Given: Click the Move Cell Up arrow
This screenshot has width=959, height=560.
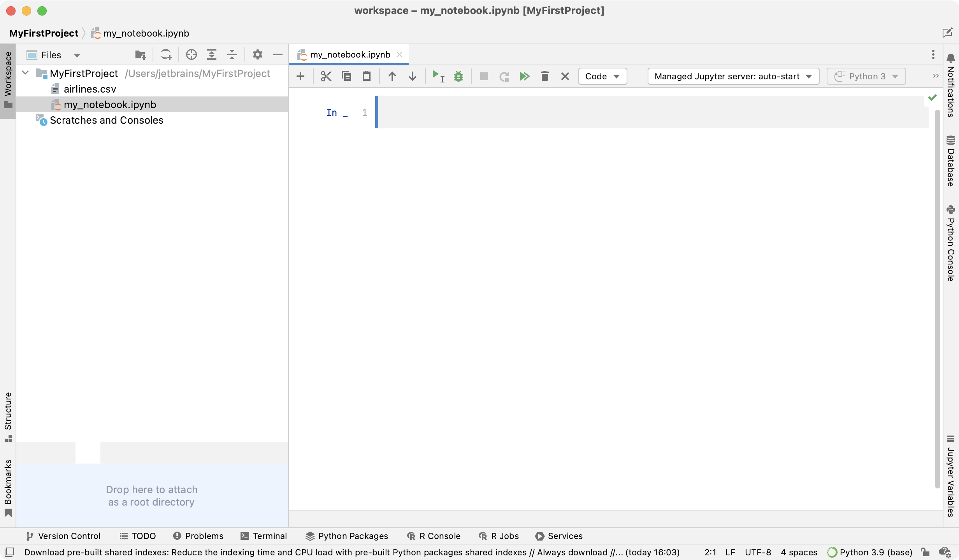Looking at the screenshot, I should [x=392, y=76].
